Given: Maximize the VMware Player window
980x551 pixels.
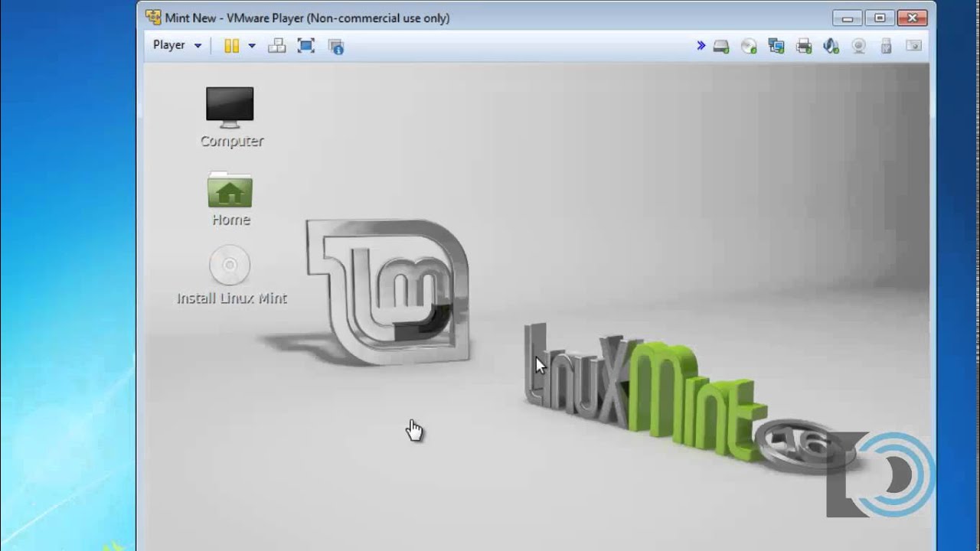Looking at the screenshot, I should 880,18.
